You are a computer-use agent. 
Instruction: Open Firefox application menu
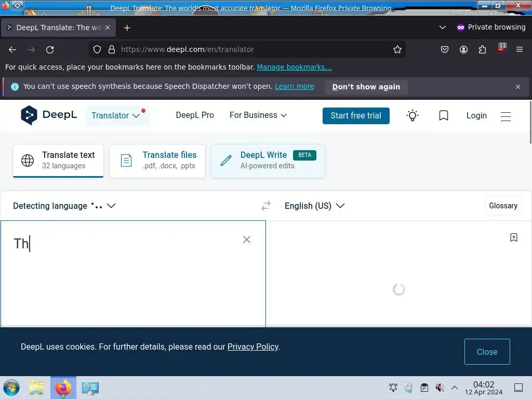[520, 49]
